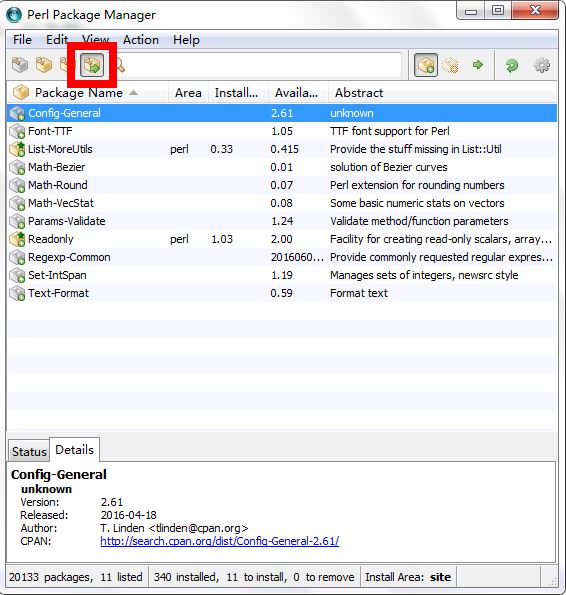This screenshot has height=595, width=566.
Task: Click 'Install Area: site' in status bar
Action: pyautogui.click(x=408, y=577)
